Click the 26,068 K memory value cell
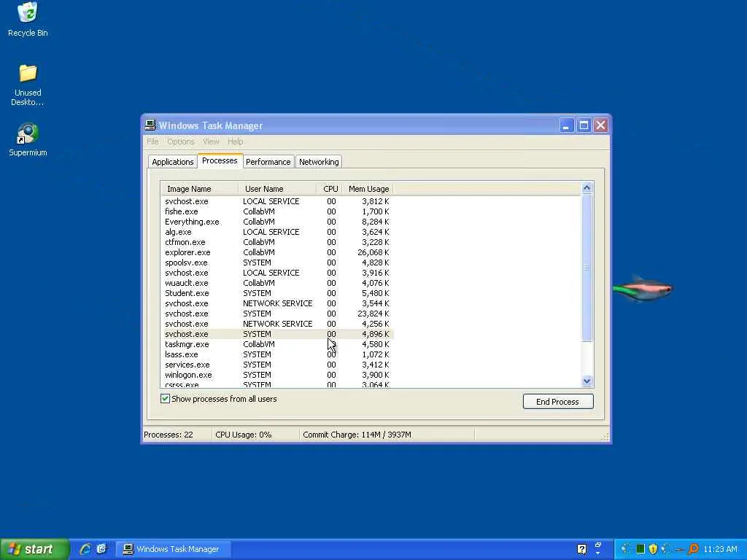 (373, 252)
